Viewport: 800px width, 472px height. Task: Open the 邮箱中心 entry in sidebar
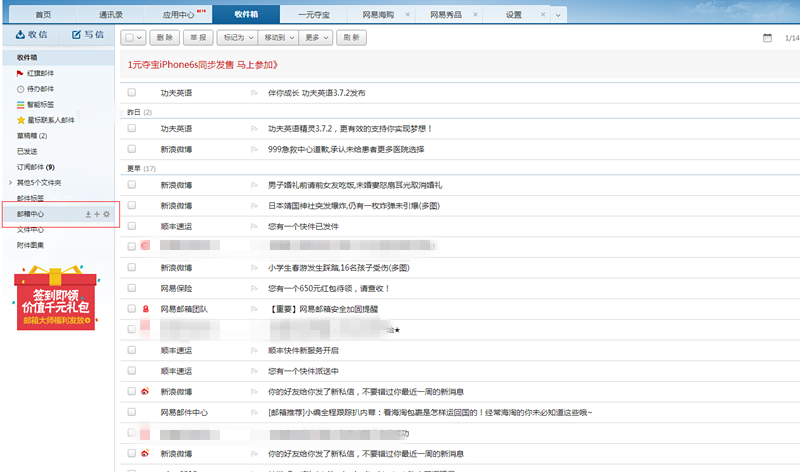(x=30, y=214)
